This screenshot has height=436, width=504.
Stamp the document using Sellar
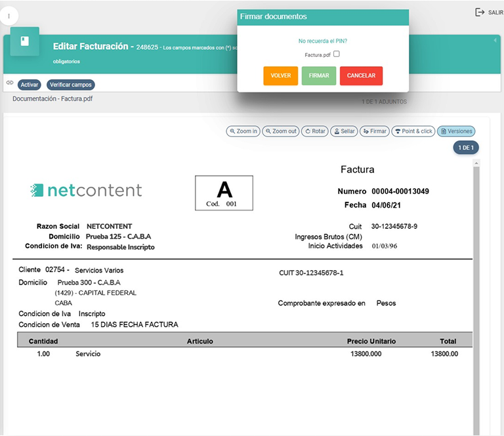(344, 131)
